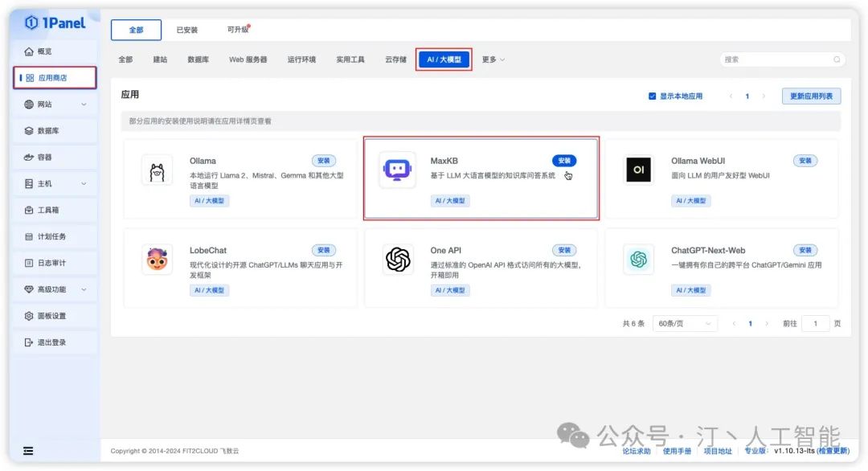The image size is (868, 471).
Task: Click the ChatGPT-Next-Web app icon
Action: pyautogui.click(x=638, y=259)
